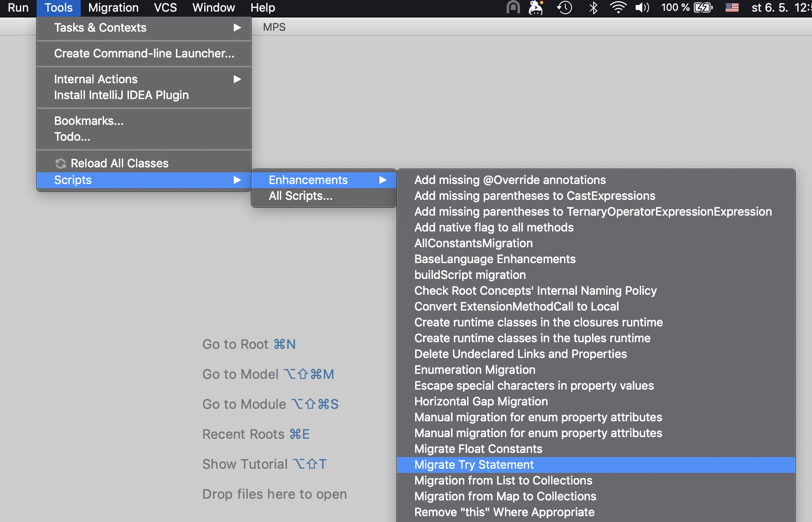Click the Reload All Classes refresh icon
Screen dimensions: 812x522
[61, 163]
